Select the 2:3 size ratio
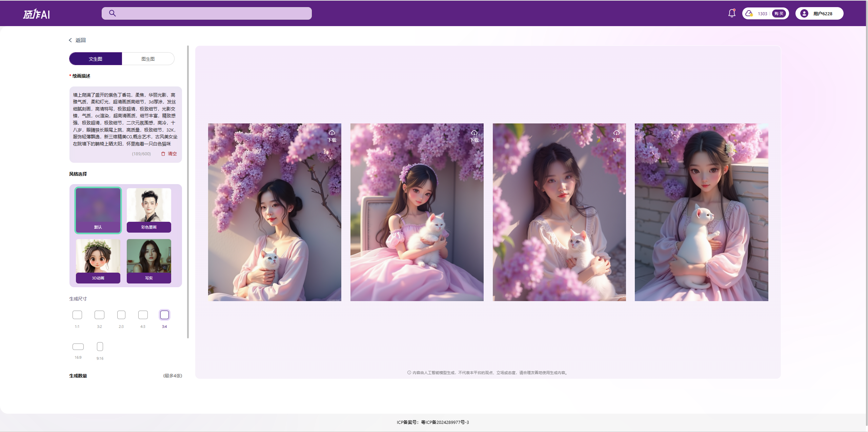The height and width of the screenshot is (432, 868). coord(121,315)
